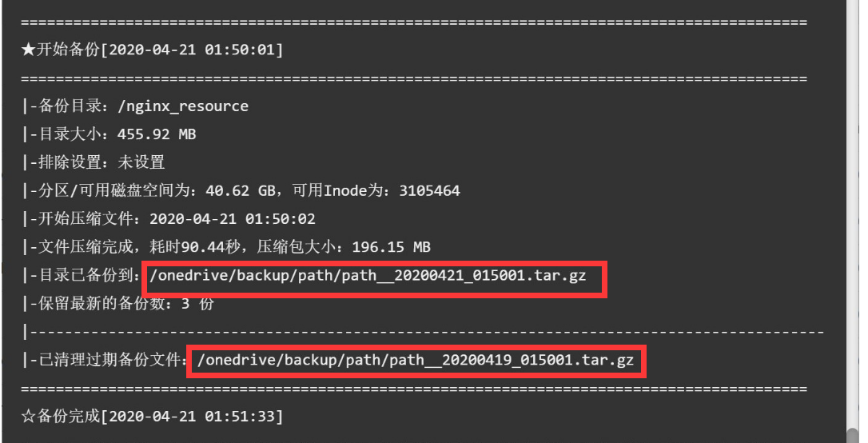Click the /nginx_resource directory text
Screen dimensions: 868x443
[x=183, y=106]
